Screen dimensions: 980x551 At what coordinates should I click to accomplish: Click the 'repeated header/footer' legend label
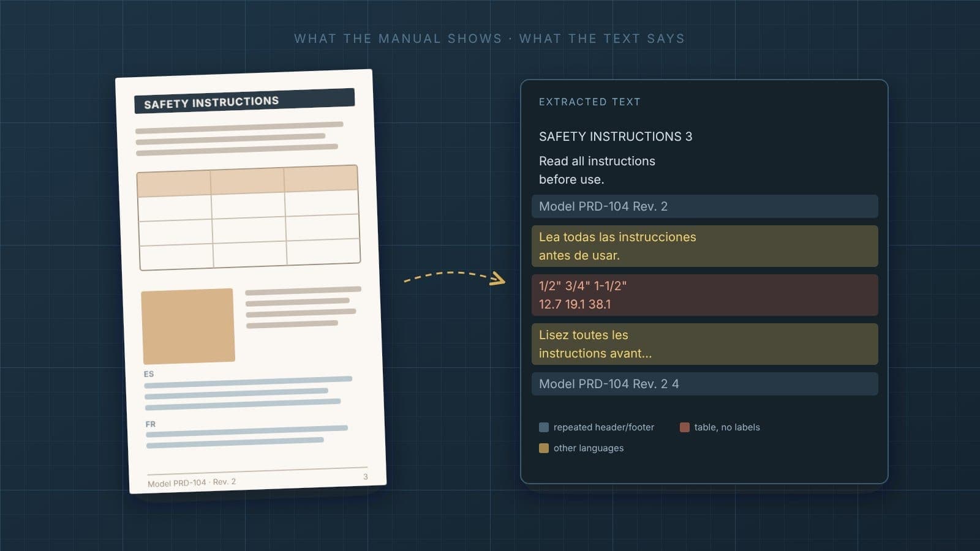coord(604,427)
